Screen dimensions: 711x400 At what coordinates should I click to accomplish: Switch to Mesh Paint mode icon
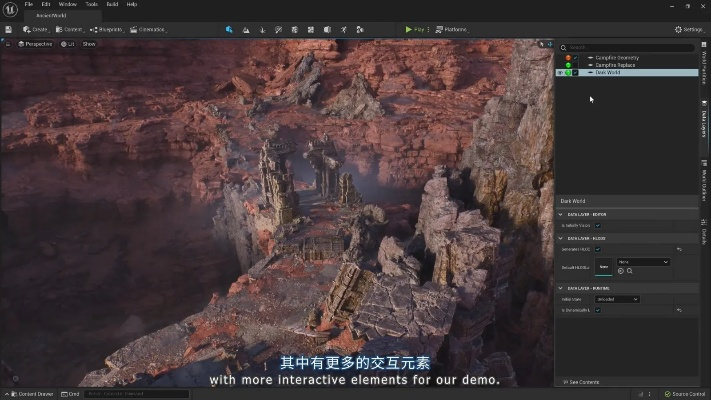pyautogui.click(x=278, y=29)
